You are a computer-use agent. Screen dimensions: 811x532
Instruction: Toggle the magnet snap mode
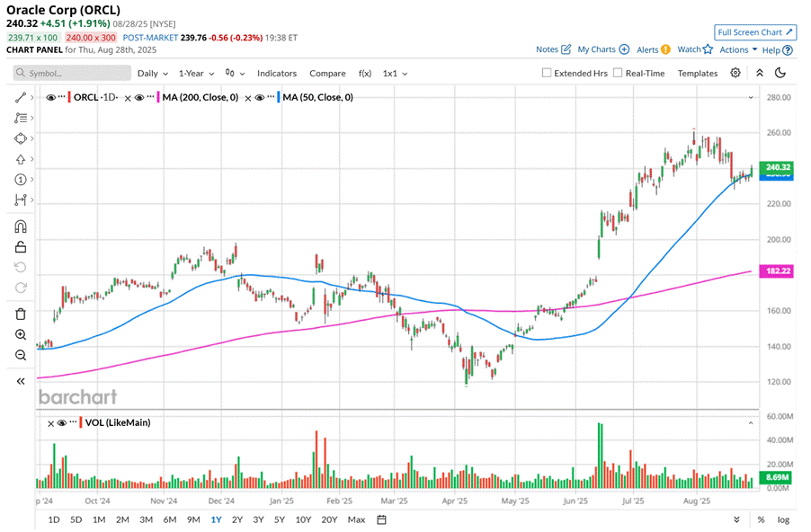pos(21,226)
